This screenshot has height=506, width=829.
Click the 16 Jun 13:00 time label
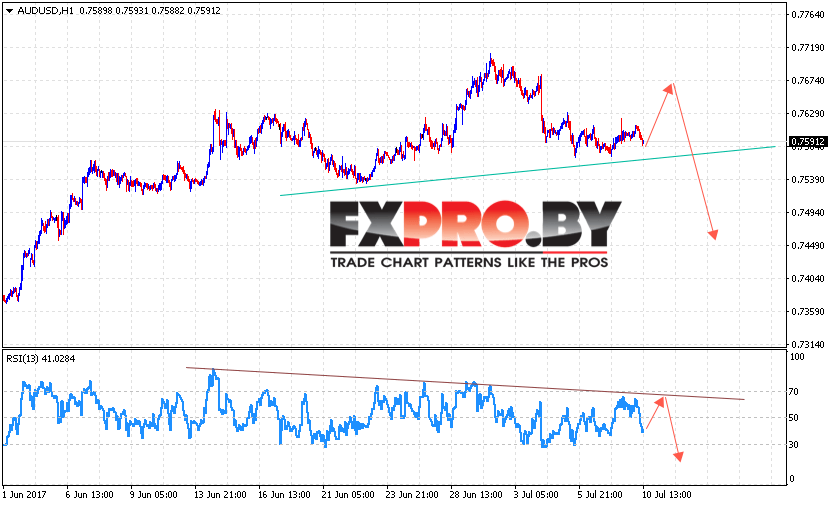pyautogui.click(x=284, y=495)
